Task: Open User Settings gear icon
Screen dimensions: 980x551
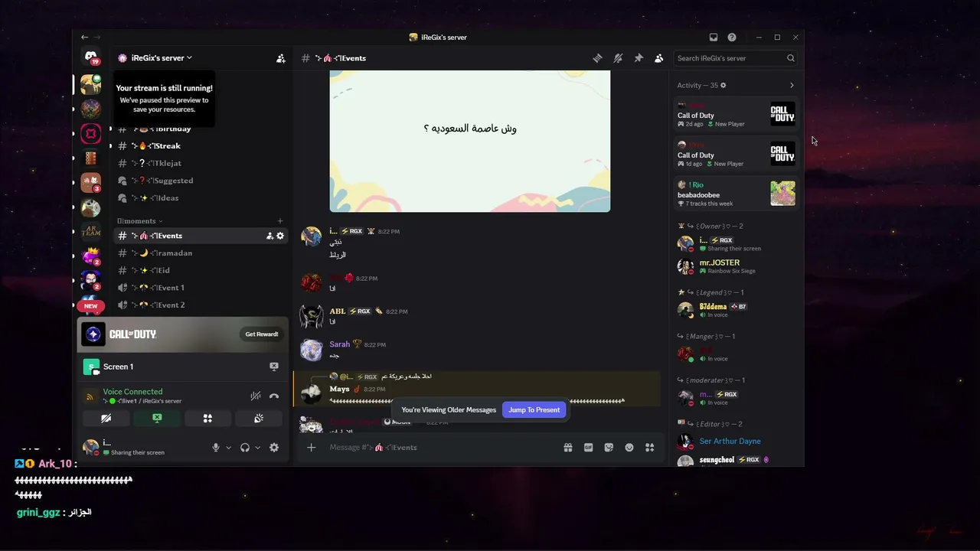Action: tap(274, 448)
